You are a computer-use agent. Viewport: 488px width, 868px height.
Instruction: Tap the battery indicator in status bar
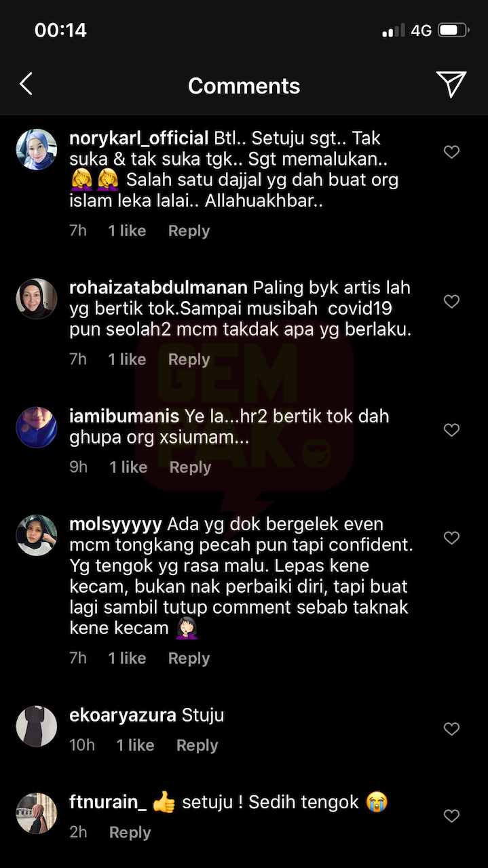(453, 31)
